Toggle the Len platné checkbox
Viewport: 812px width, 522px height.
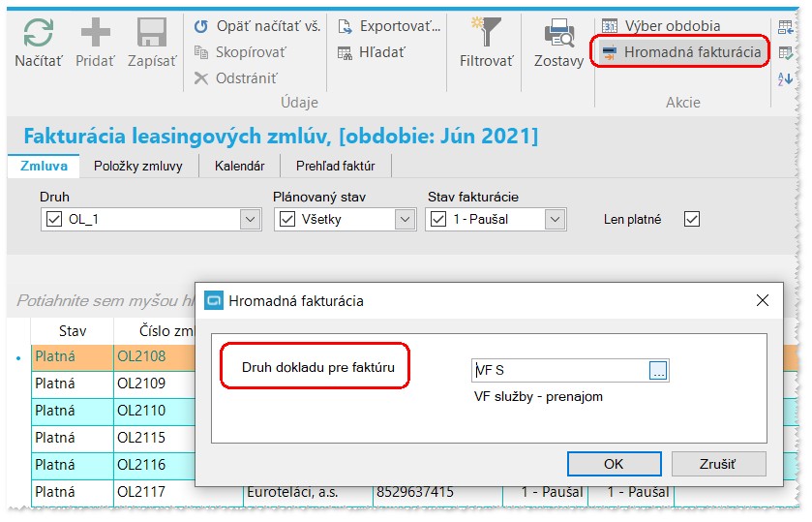point(692,219)
